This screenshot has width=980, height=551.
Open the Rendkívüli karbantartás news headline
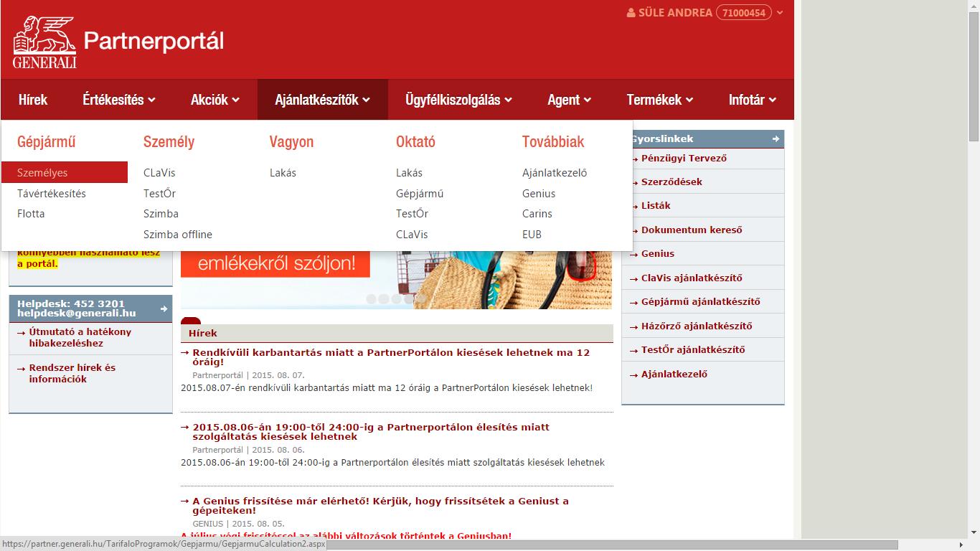tap(391, 357)
